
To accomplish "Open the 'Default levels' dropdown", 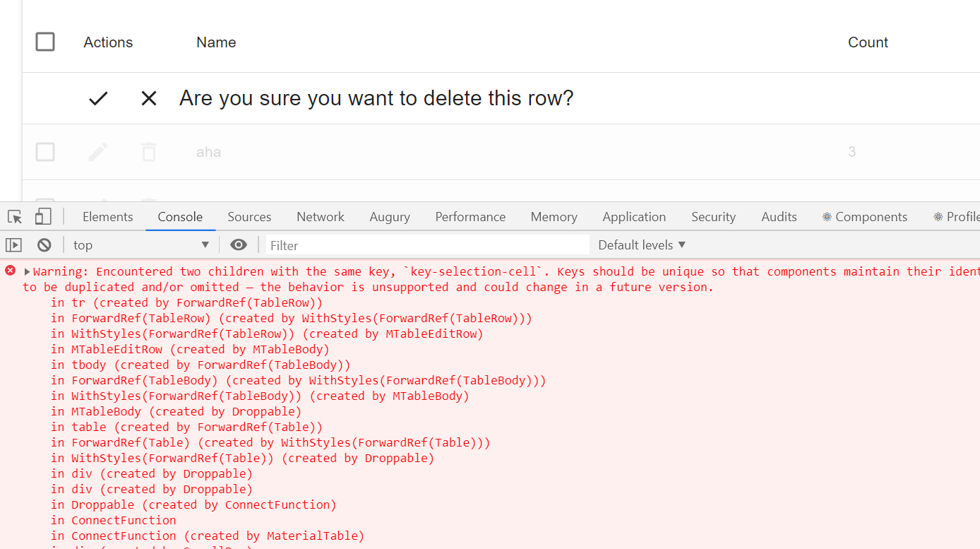I will click(x=640, y=244).
